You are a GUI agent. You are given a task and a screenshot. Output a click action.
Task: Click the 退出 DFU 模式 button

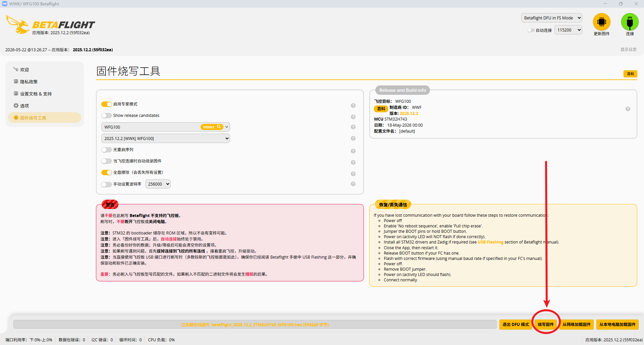click(516, 325)
